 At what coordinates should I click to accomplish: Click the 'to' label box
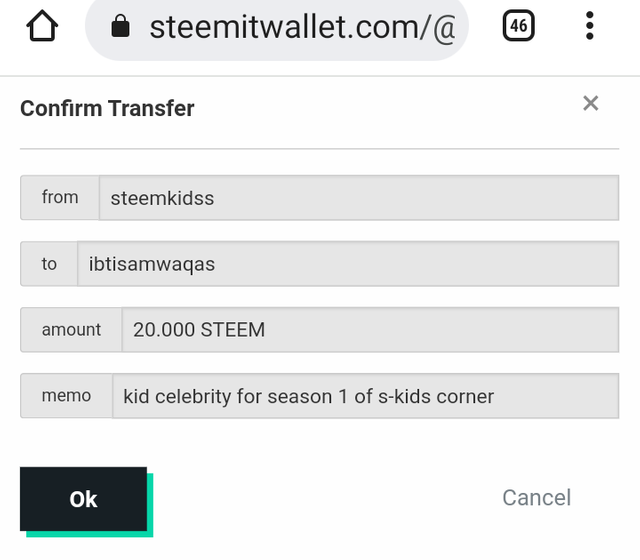point(49,264)
